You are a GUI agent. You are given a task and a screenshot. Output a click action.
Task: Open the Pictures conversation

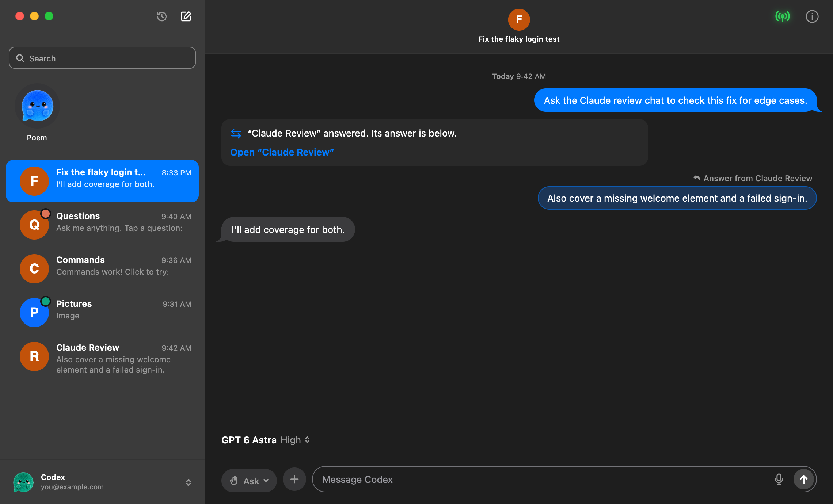click(102, 312)
